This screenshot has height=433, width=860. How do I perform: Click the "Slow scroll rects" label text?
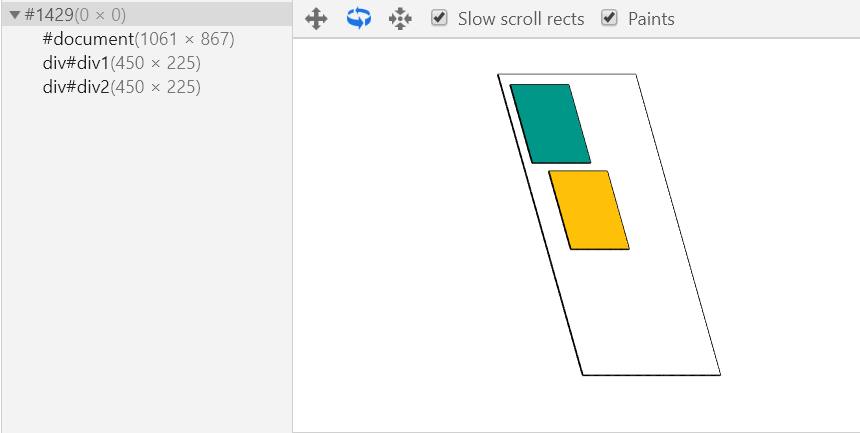click(521, 19)
